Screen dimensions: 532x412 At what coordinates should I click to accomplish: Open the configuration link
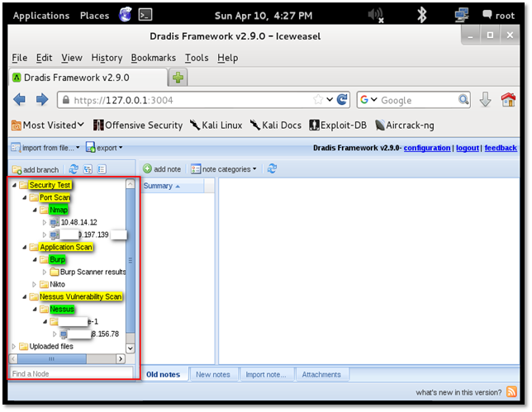427,148
